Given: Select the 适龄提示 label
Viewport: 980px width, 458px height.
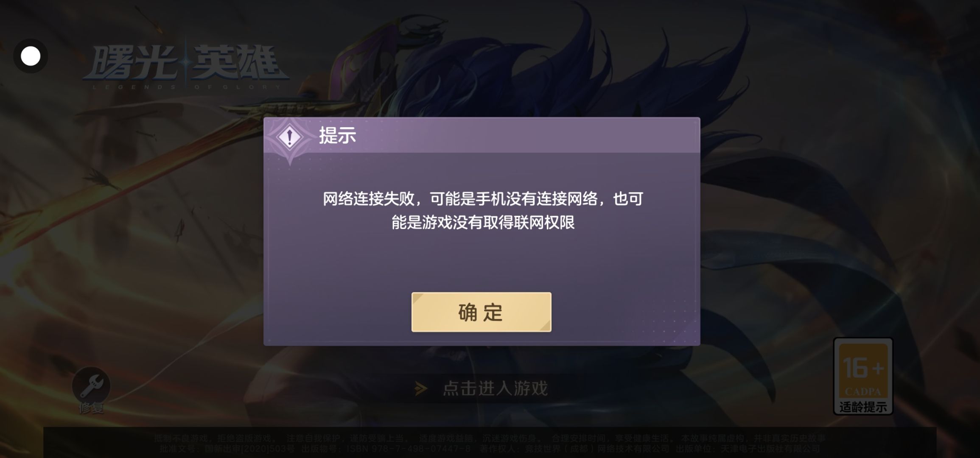Looking at the screenshot, I should (863, 407).
